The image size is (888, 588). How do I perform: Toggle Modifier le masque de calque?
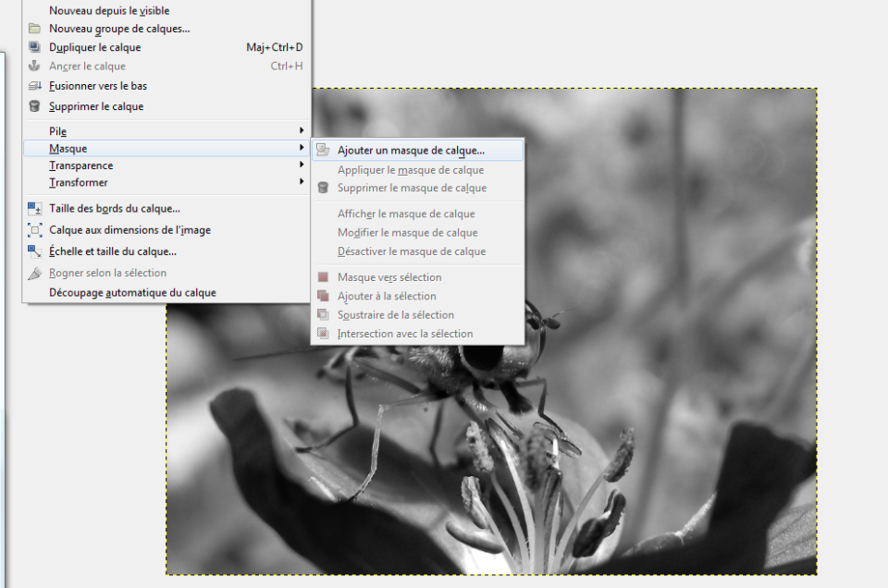tap(417, 232)
